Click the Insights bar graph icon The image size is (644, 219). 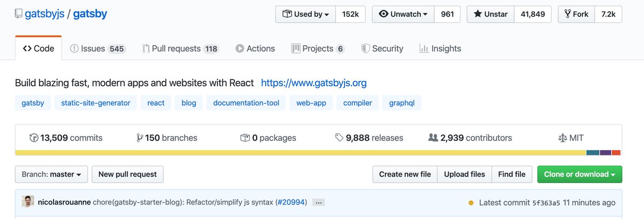pyautogui.click(x=424, y=48)
